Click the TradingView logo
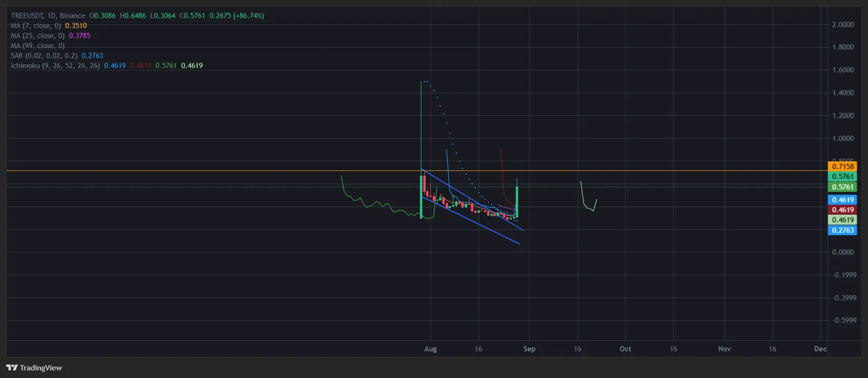Screen dimensions: 868x378 [x=34, y=368]
